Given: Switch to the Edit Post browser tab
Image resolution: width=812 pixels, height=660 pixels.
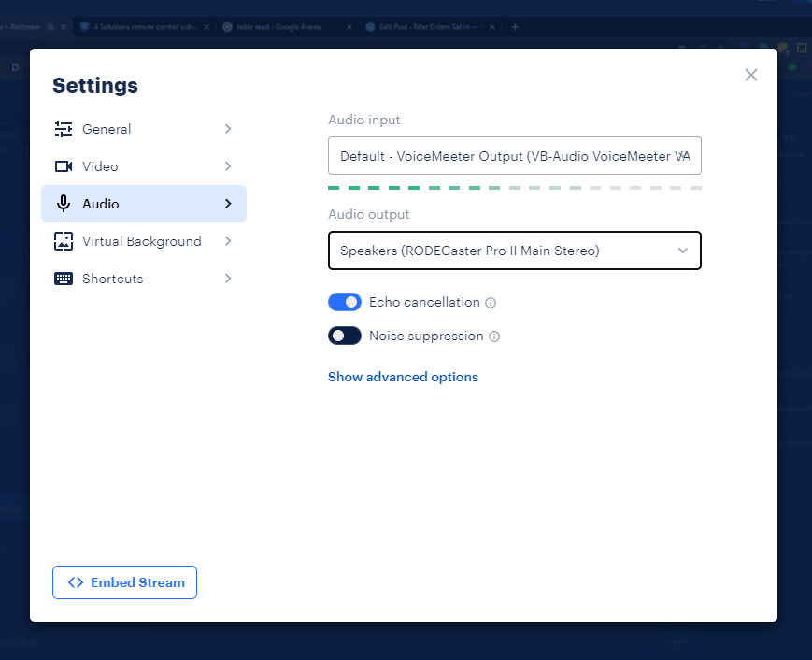Looking at the screenshot, I should 424,27.
